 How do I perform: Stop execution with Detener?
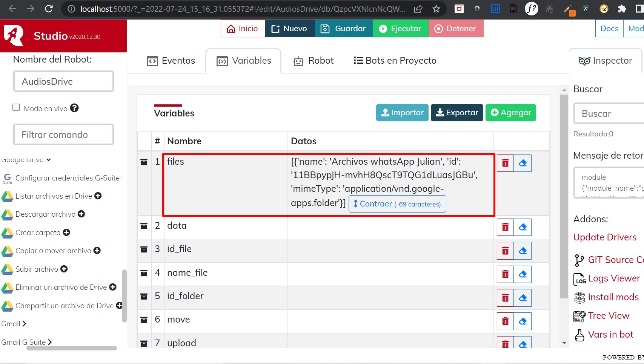456,28
